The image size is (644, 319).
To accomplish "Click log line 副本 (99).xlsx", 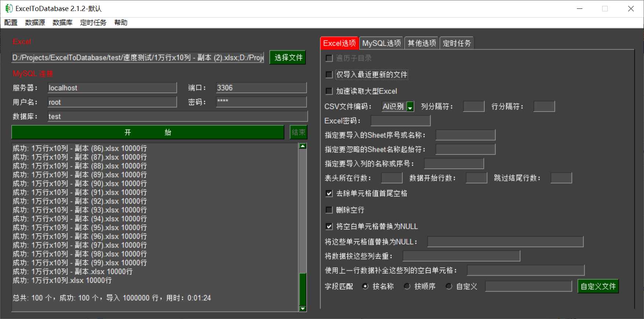I will pos(80,263).
